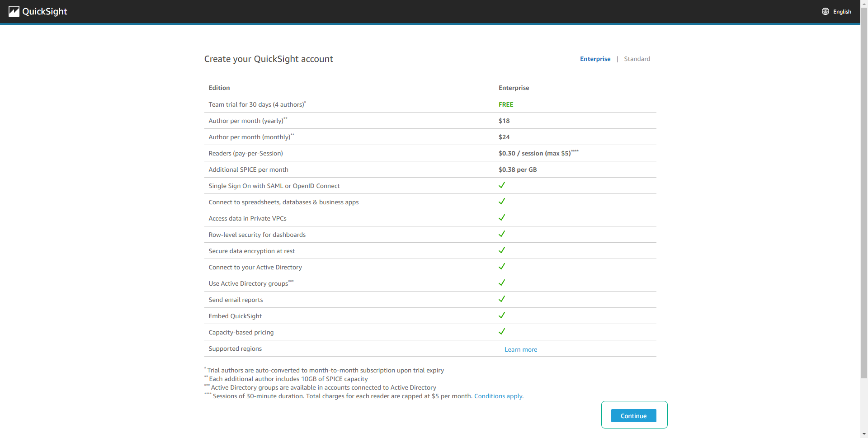
Task: Click the Embed QuickSight label
Action: coord(235,316)
